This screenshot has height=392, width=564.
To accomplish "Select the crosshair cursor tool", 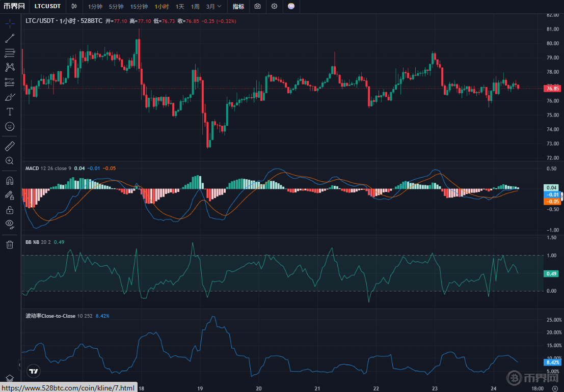I will (10, 23).
